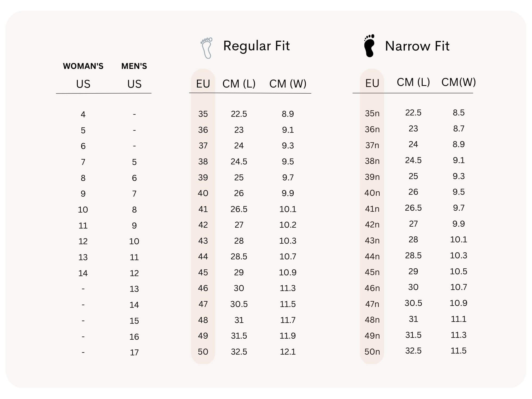Click the outlined foot icon beside Regular Fit
The width and height of the screenshot is (532, 399).
(207, 48)
